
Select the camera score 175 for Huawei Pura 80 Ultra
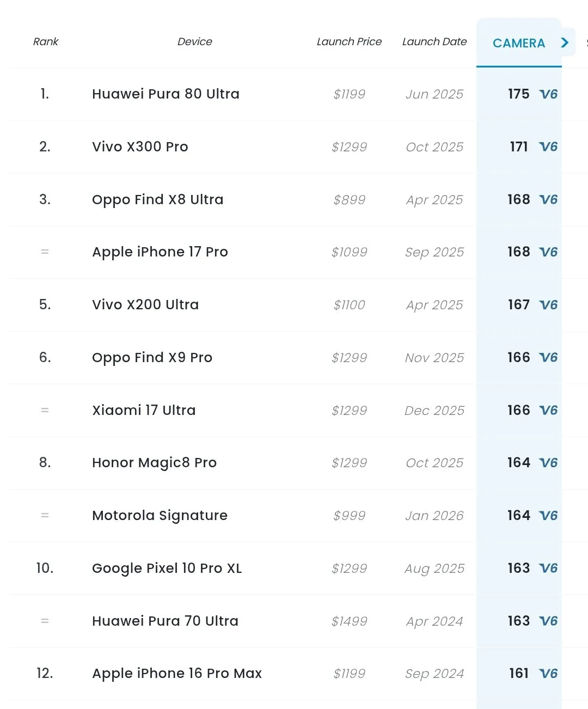(x=518, y=94)
